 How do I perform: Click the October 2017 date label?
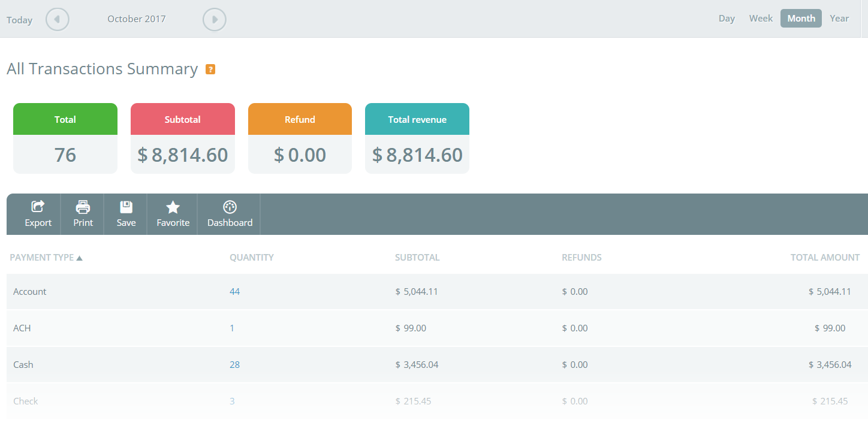[x=137, y=19]
